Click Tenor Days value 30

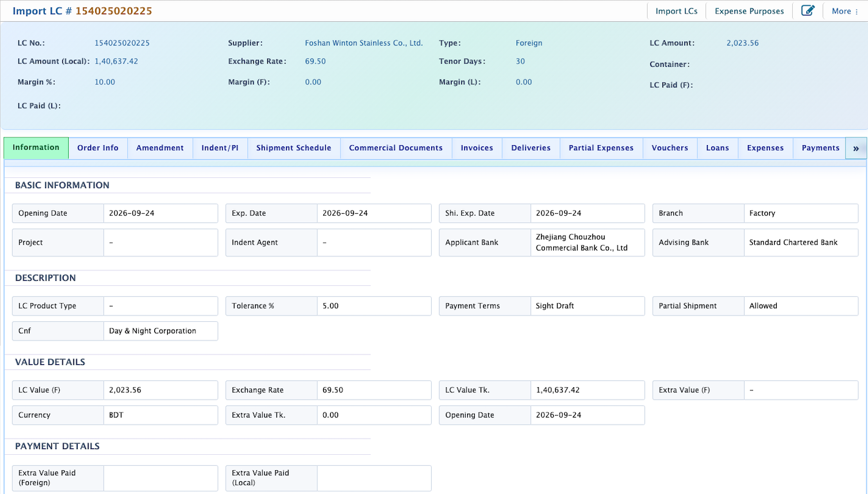(x=520, y=61)
